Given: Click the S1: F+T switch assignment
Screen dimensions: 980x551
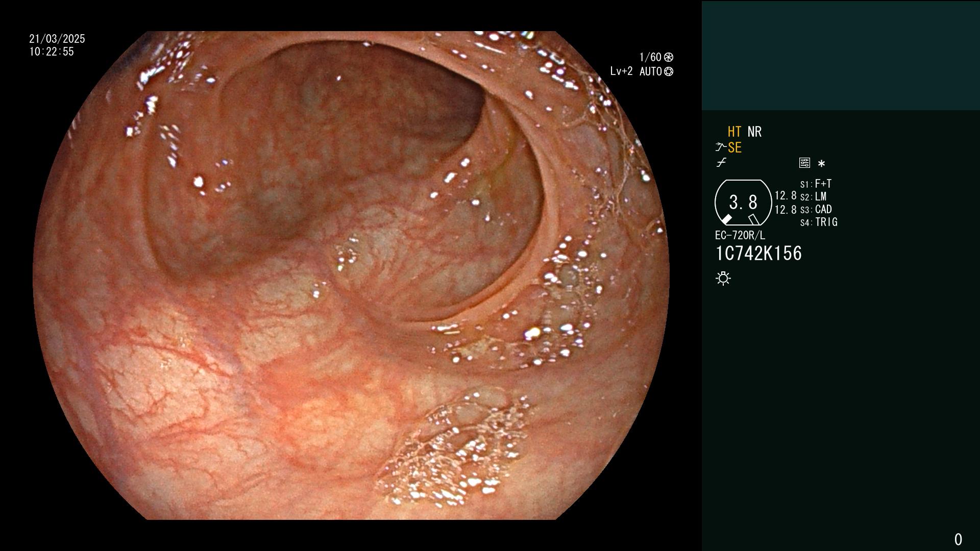Looking at the screenshot, I should [x=816, y=184].
